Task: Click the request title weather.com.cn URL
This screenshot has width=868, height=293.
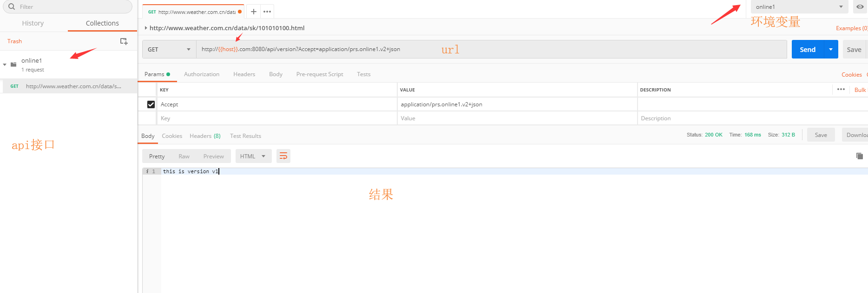Action: [227, 28]
